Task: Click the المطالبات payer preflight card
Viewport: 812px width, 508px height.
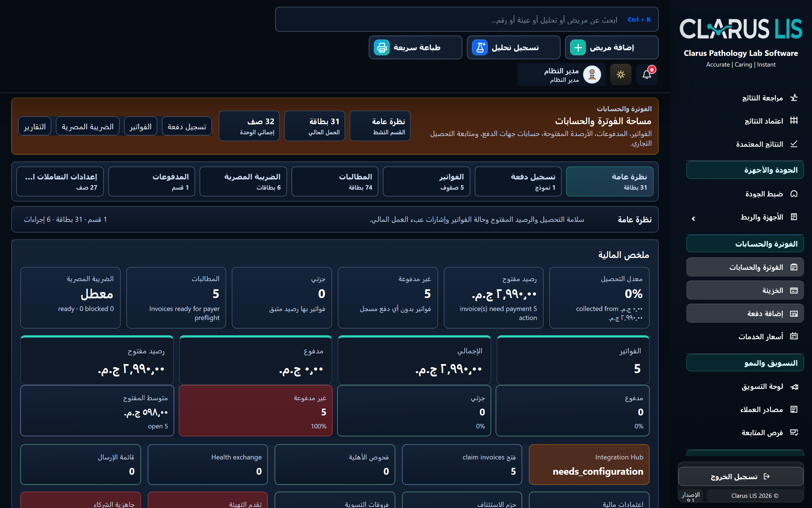Action: point(176,298)
